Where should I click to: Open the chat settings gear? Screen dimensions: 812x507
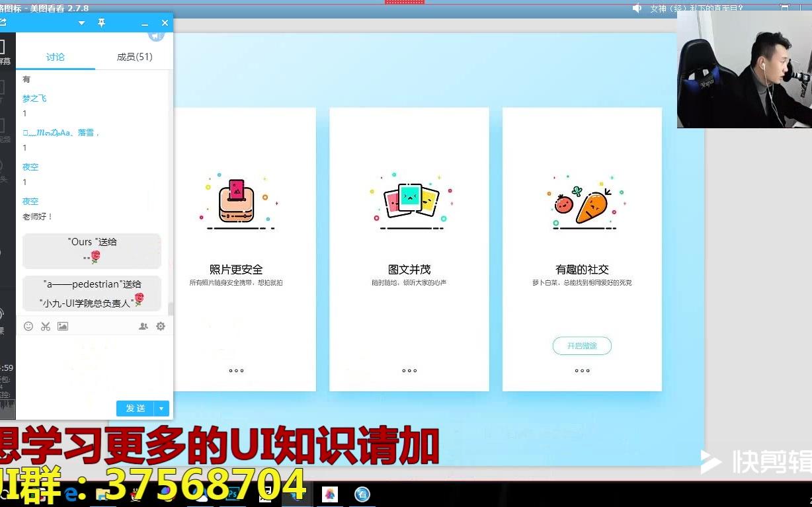point(161,326)
